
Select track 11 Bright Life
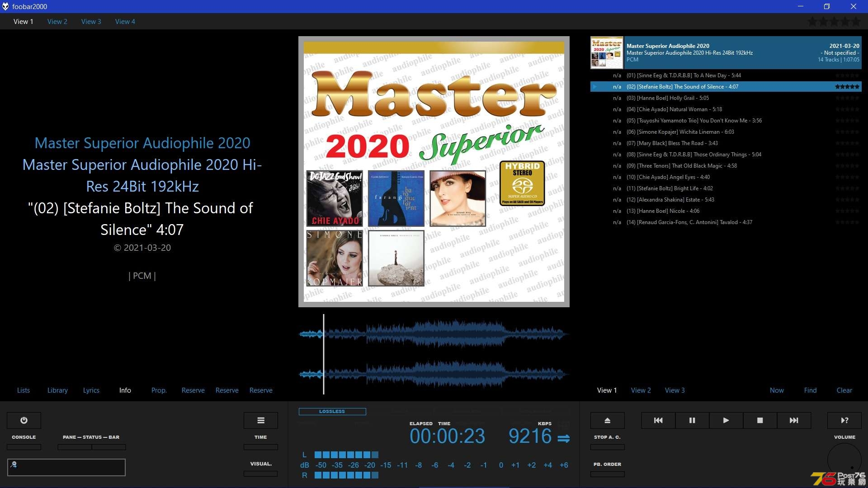pos(726,188)
